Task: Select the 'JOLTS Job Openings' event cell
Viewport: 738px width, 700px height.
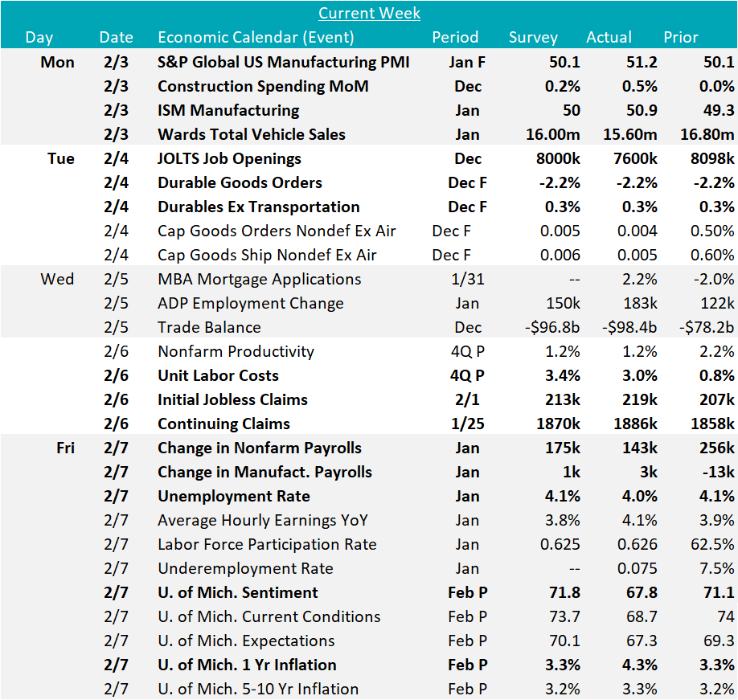Action: click(x=229, y=158)
